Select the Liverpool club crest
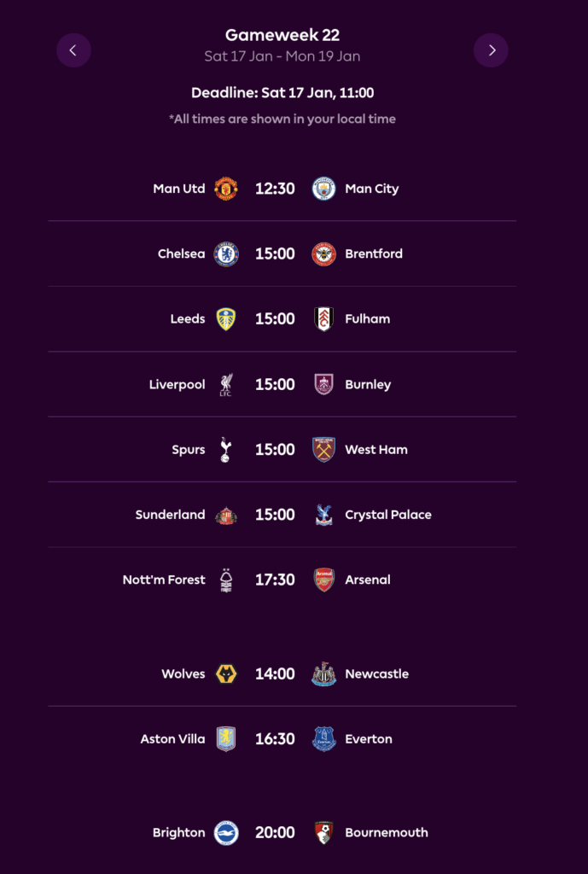This screenshot has height=874, width=588. 225,384
